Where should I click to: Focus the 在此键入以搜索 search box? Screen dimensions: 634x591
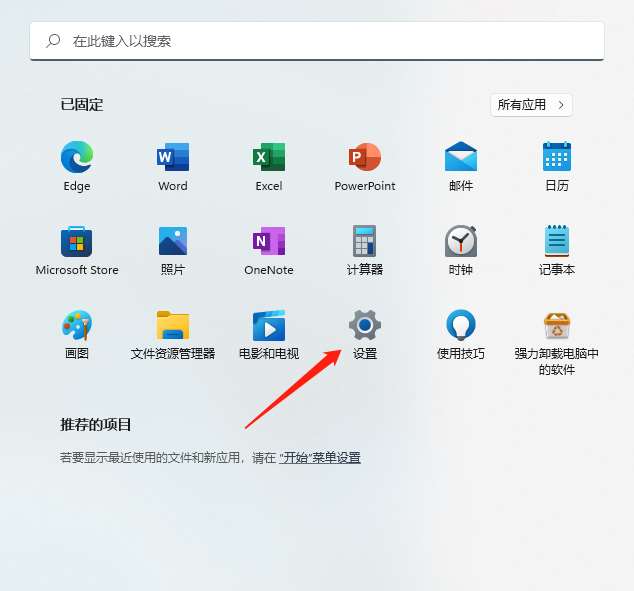pos(317,41)
